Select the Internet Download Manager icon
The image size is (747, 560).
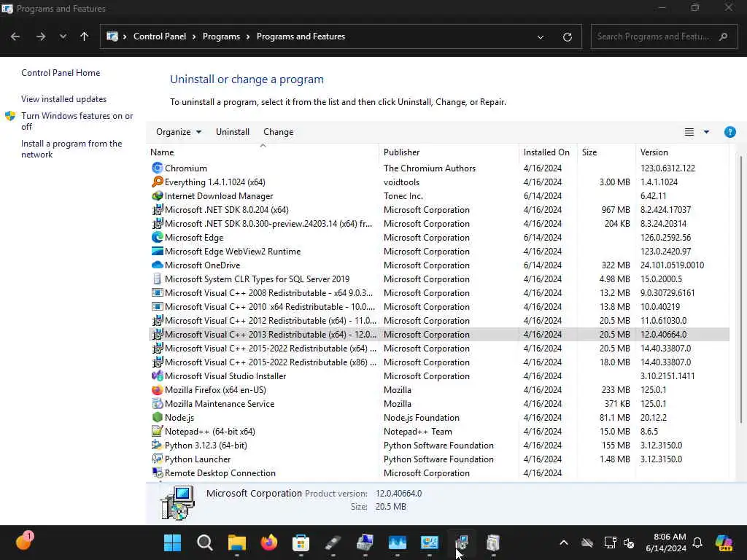click(158, 195)
